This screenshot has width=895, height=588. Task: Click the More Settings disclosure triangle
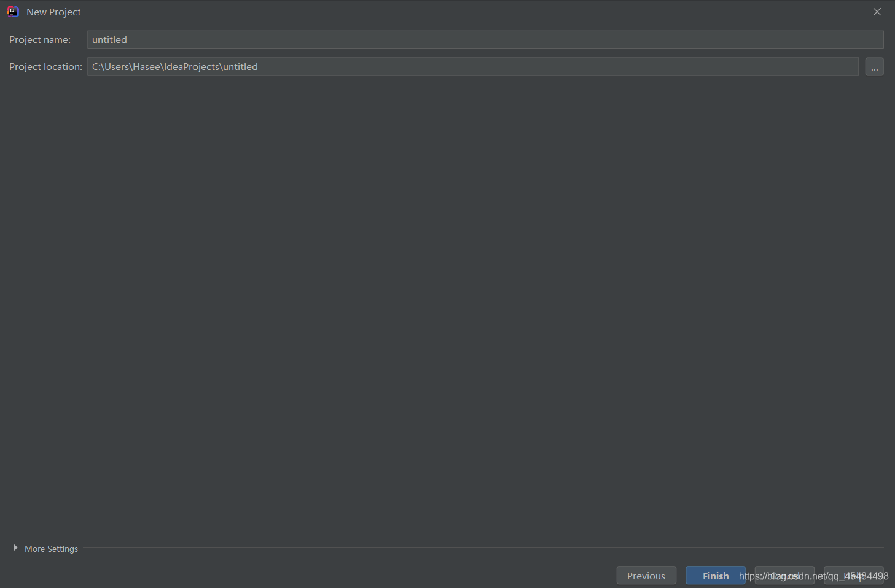[x=15, y=548]
